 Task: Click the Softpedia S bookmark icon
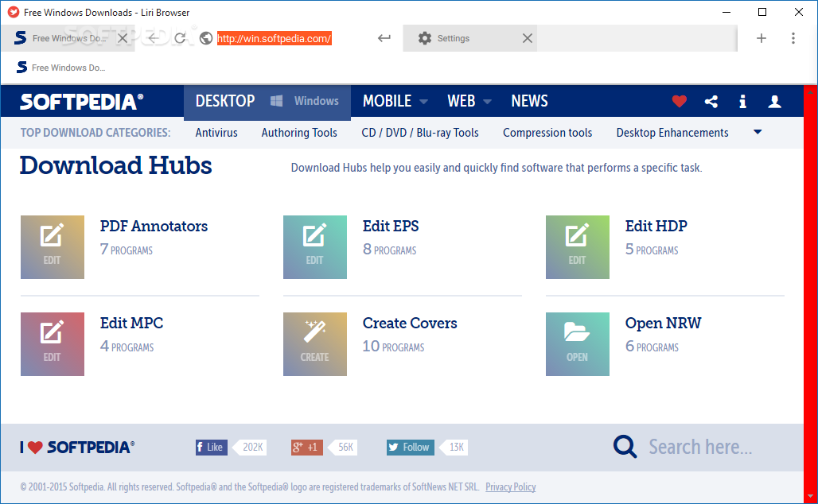tap(21, 68)
